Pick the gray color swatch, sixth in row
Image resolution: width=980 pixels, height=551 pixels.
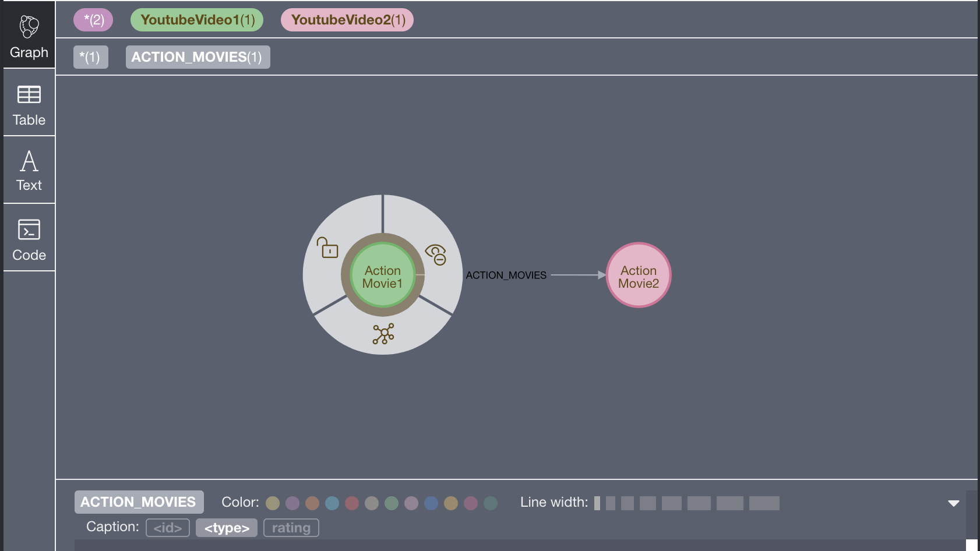372,503
